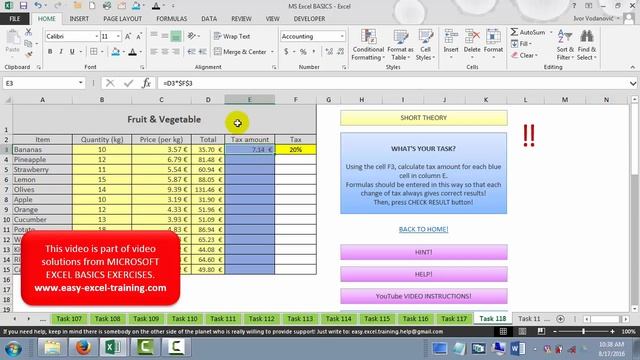Open text Orientation options
640x360 pixels.
click(x=192, y=36)
